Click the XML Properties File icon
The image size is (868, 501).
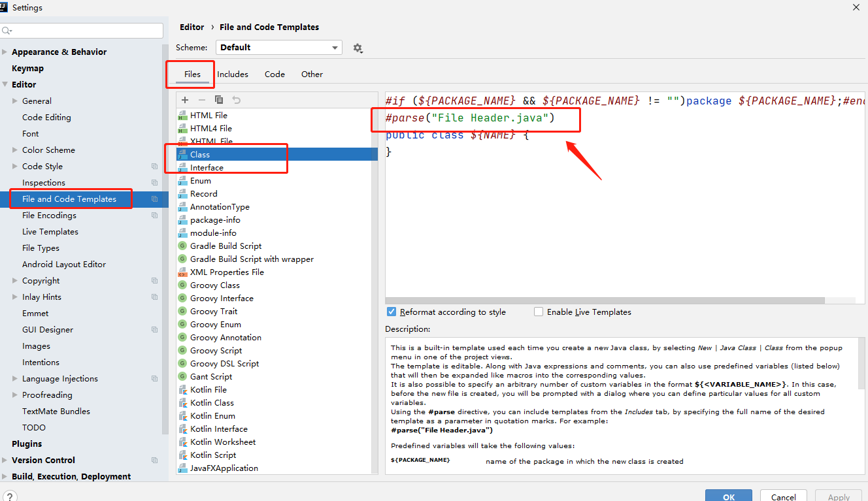point(183,272)
